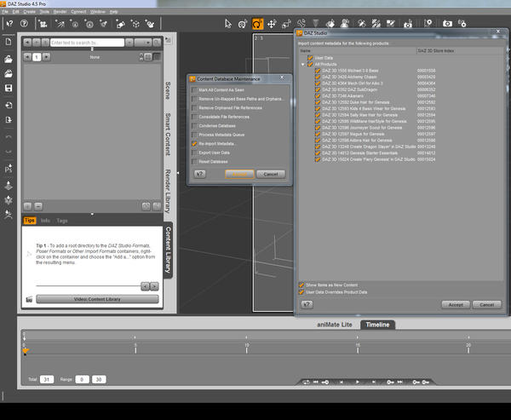Toggle Reset Database checkbox
Viewport: 511px width, 420px height.
point(194,162)
